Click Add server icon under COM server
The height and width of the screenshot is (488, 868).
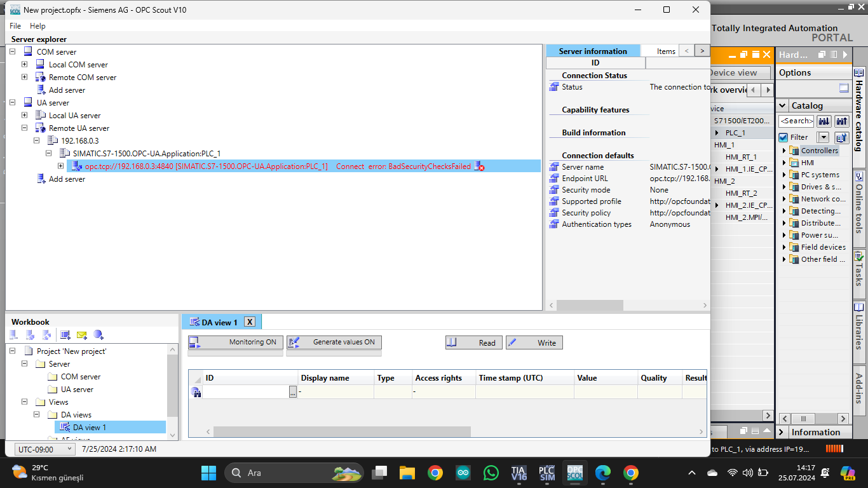click(x=40, y=90)
